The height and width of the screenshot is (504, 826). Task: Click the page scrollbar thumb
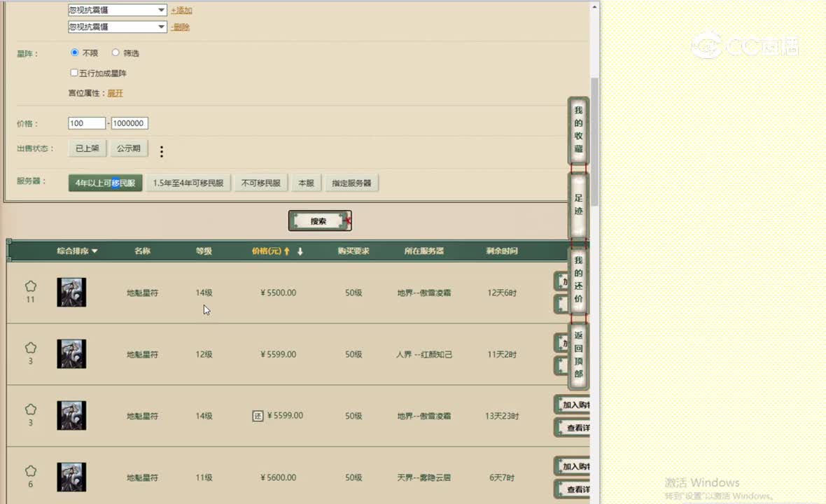pyautogui.click(x=595, y=142)
